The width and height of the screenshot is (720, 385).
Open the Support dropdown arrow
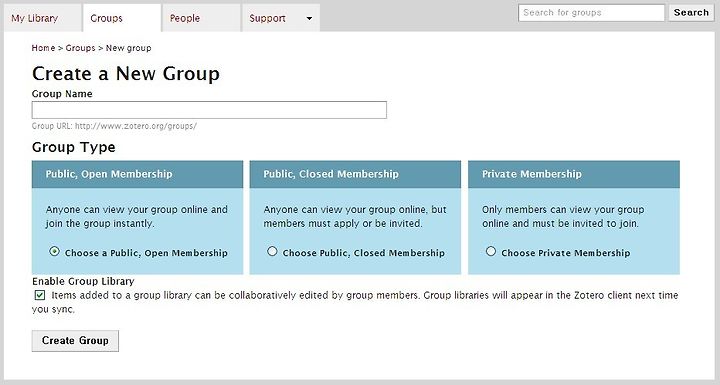309,19
